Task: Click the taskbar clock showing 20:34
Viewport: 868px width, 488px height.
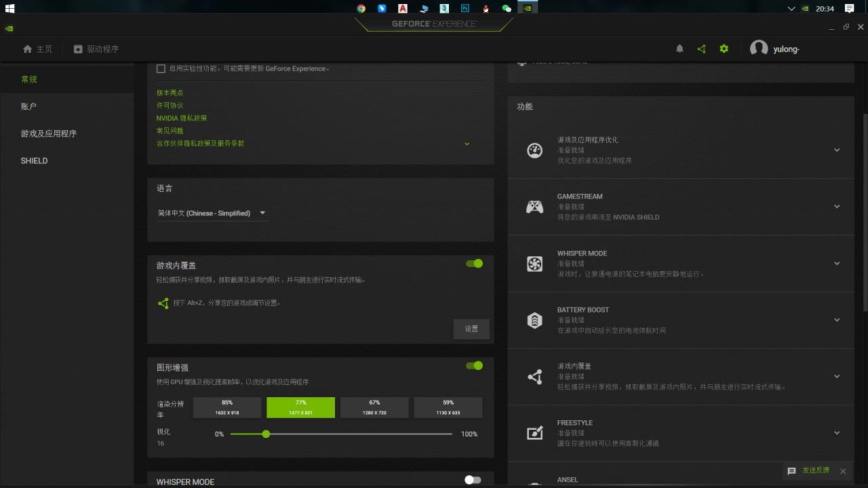Action: coord(825,9)
